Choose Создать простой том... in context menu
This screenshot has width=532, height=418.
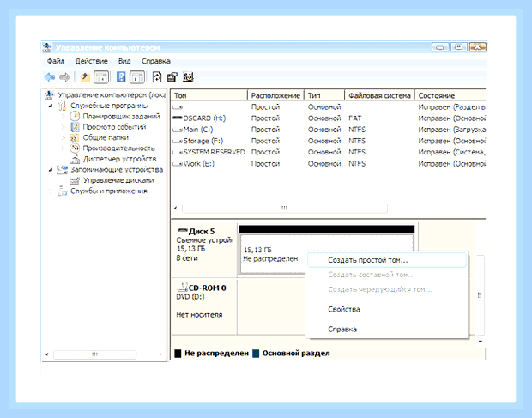(386, 260)
